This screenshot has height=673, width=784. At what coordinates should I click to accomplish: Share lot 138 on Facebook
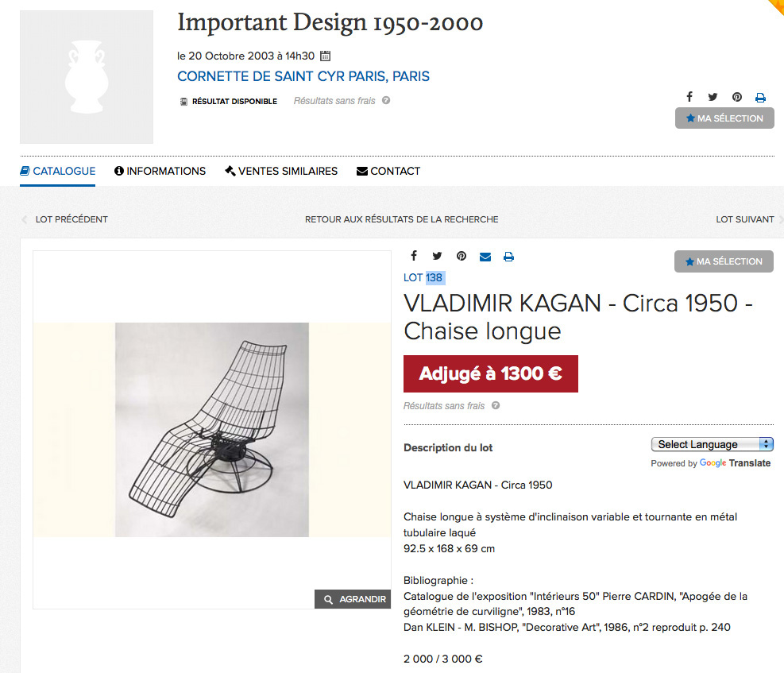click(414, 256)
